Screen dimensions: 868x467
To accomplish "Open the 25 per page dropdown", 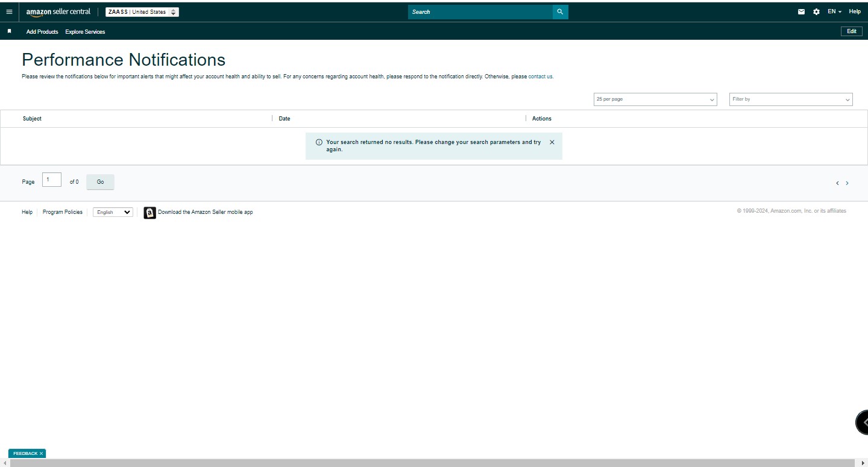I will click(655, 99).
